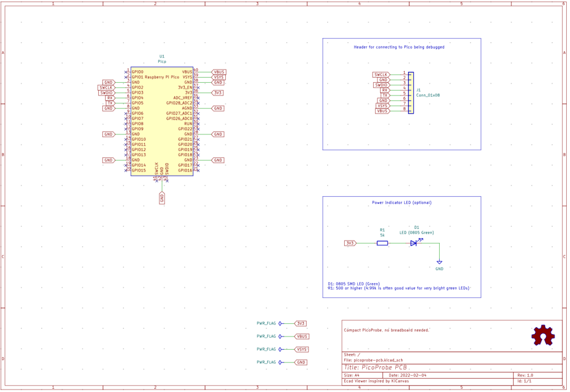Click the VBUS label beside its PWR_FLAG
This screenshot has width=570, height=392.
302,337
